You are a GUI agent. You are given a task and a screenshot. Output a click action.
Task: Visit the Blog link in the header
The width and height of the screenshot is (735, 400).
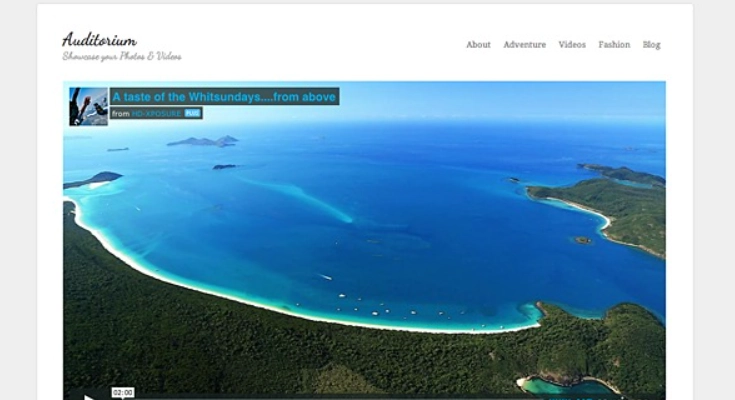click(651, 45)
